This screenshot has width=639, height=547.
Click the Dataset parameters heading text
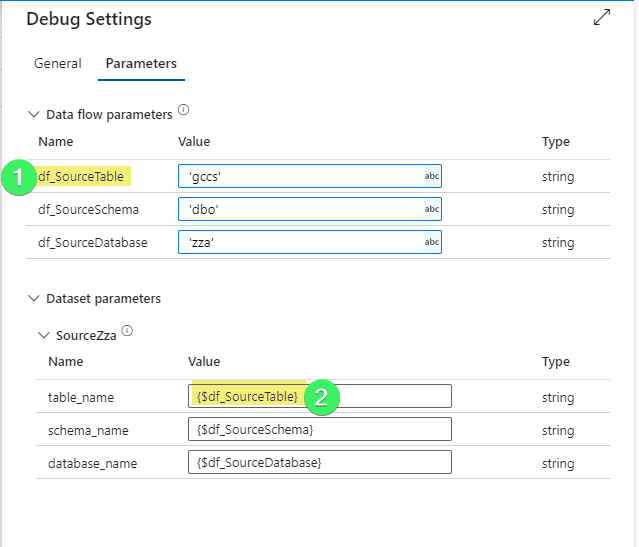point(104,299)
